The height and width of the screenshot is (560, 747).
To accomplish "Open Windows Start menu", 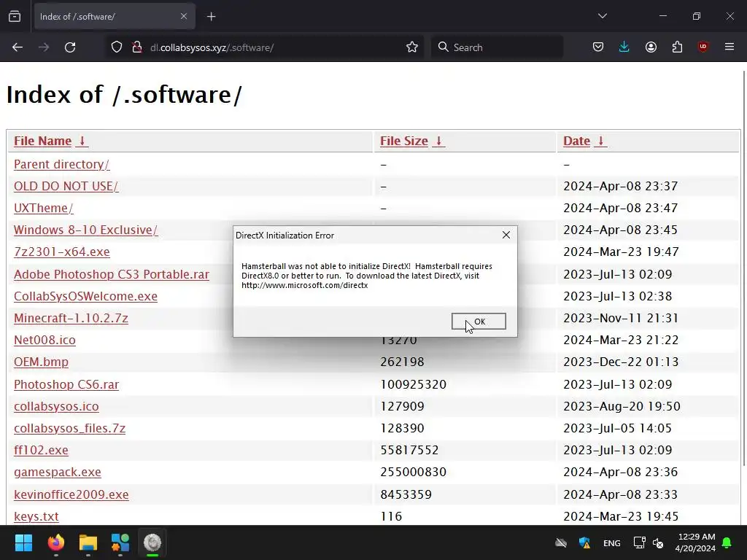I will (23, 542).
